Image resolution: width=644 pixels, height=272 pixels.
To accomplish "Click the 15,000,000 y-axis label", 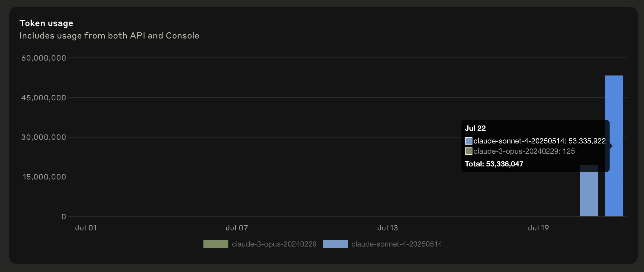I will (44, 177).
